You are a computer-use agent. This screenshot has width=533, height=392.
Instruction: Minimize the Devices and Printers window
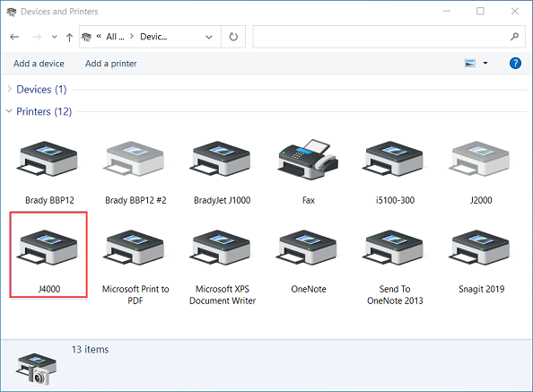pos(447,11)
